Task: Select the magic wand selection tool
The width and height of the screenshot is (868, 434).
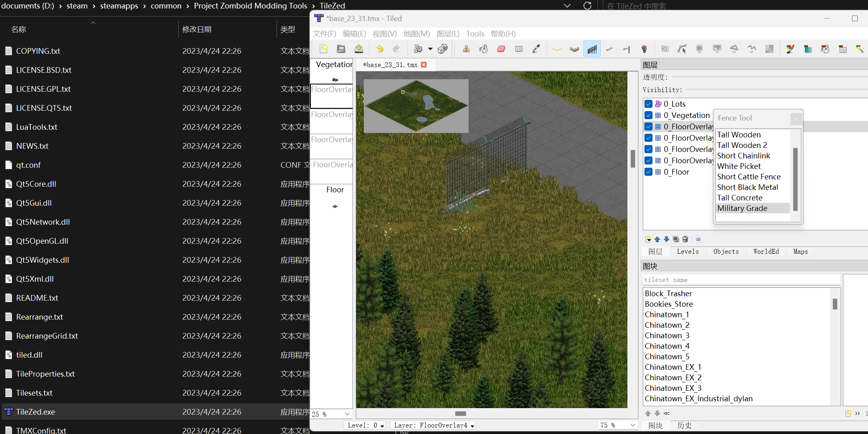Action: pyautogui.click(x=860, y=49)
